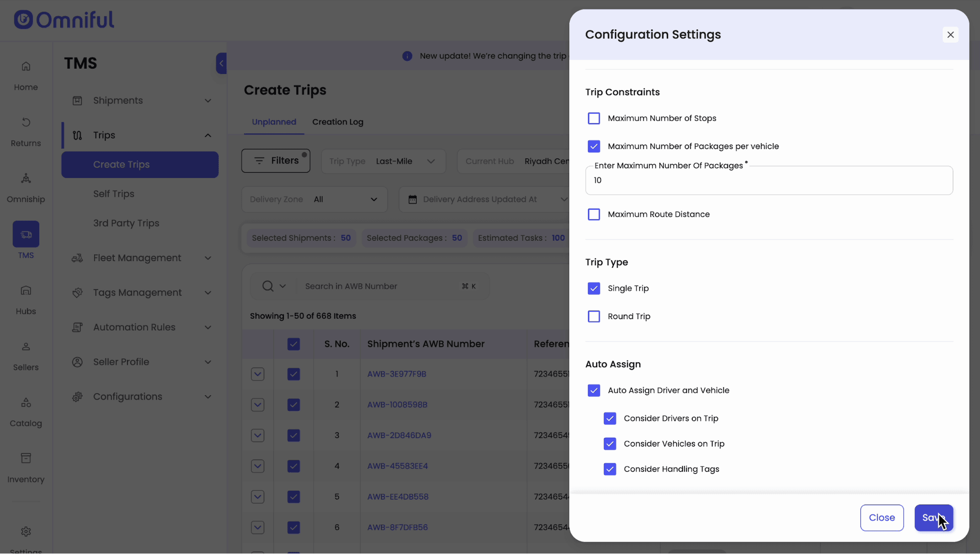Select the Sellers sidebar icon

pyautogui.click(x=26, y=347)
